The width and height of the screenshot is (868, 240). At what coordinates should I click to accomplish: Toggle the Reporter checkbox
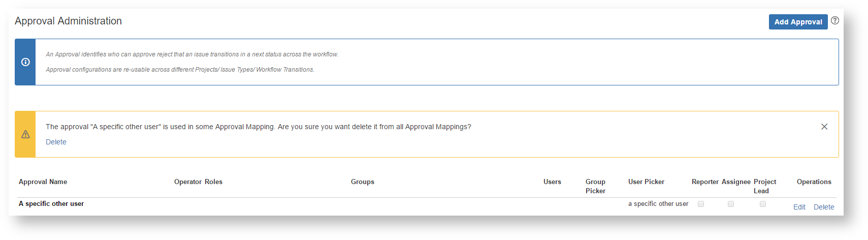[701, 204]
